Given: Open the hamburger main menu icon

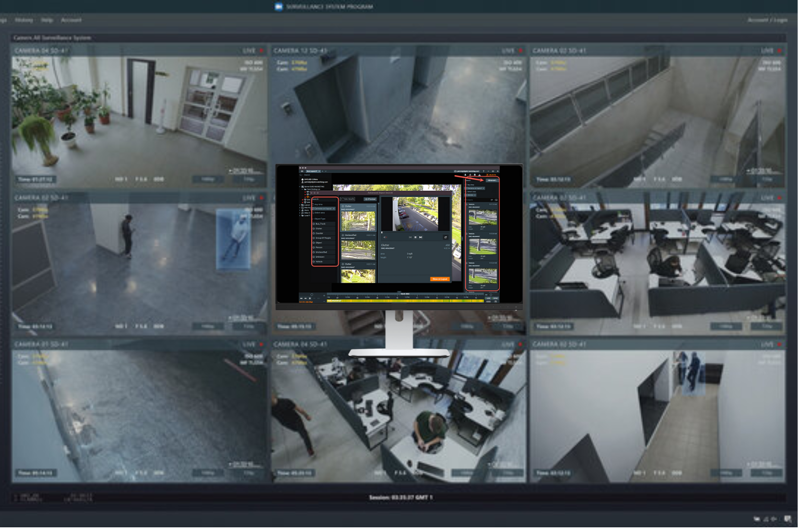Looking at the screenshot, I should [x=302, y=171].
